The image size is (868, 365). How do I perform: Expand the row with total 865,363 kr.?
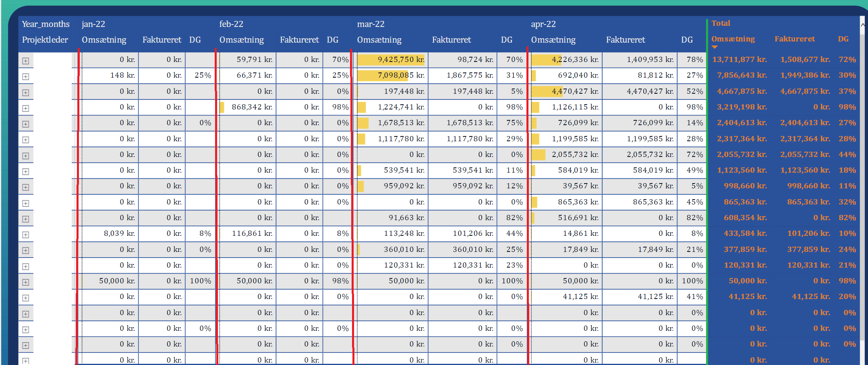click(26, 204)
